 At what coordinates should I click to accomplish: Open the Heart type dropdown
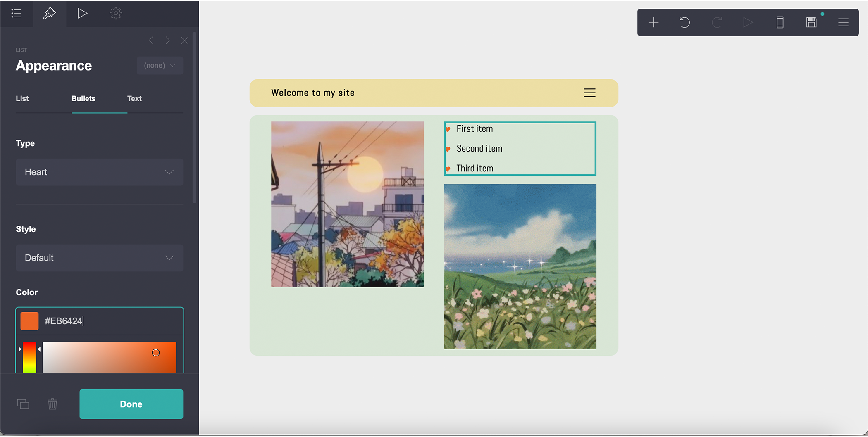tap(100, 172)
